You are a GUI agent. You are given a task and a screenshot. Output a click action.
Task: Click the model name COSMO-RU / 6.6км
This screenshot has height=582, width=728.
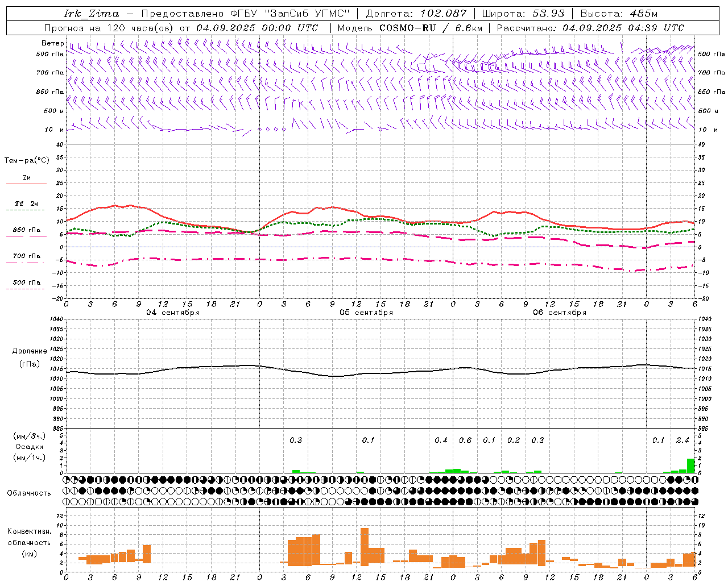431,28
